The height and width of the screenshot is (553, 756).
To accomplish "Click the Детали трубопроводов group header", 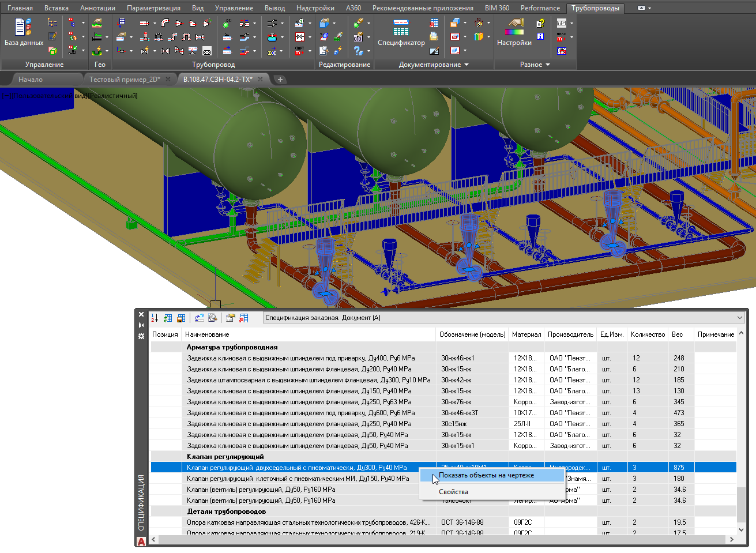I will (x=443, y=511).
